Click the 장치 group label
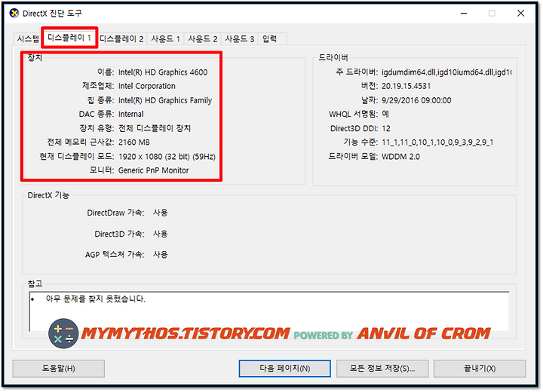The width and height of the screenshot is (543, 392). point(35,57)
